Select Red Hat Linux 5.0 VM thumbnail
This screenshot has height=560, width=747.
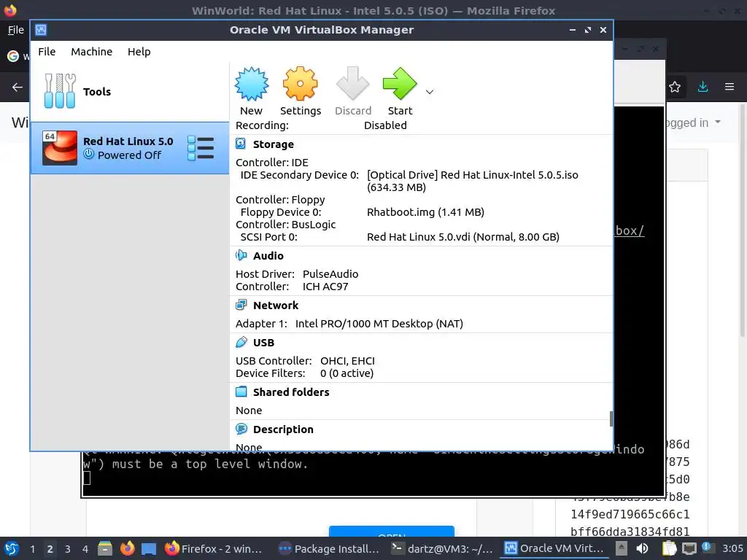(x=60, y=148)
